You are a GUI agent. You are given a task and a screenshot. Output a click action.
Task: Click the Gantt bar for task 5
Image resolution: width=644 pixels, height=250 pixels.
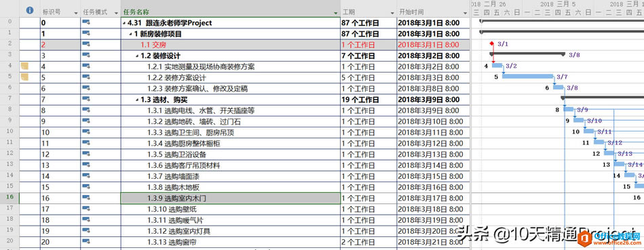528,77
